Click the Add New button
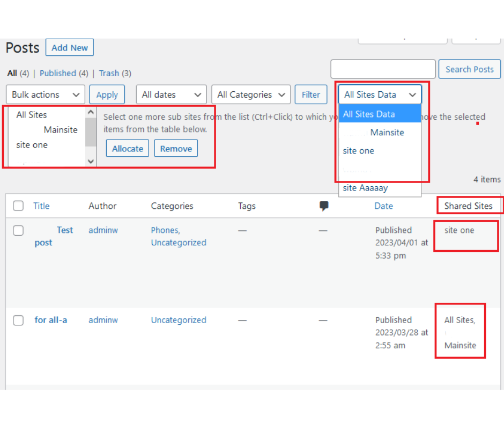 [70, 48]
